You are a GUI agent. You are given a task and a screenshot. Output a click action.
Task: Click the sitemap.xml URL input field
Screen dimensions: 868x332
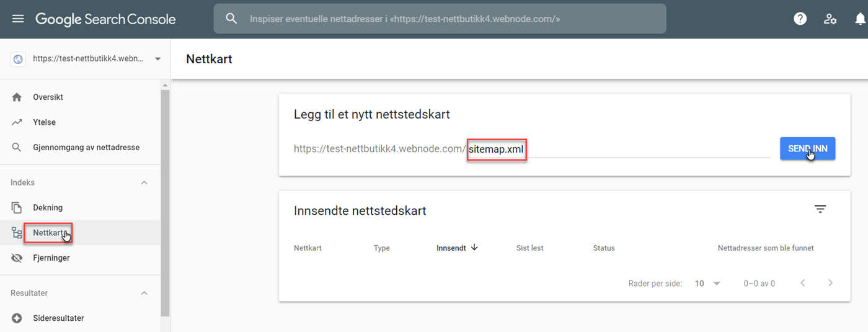point(619,149)
